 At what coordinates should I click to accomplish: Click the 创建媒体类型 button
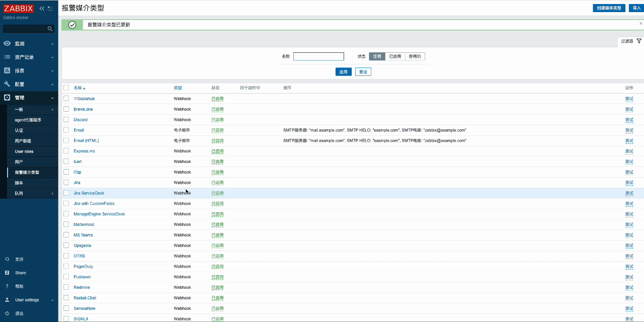pos(609,8)
